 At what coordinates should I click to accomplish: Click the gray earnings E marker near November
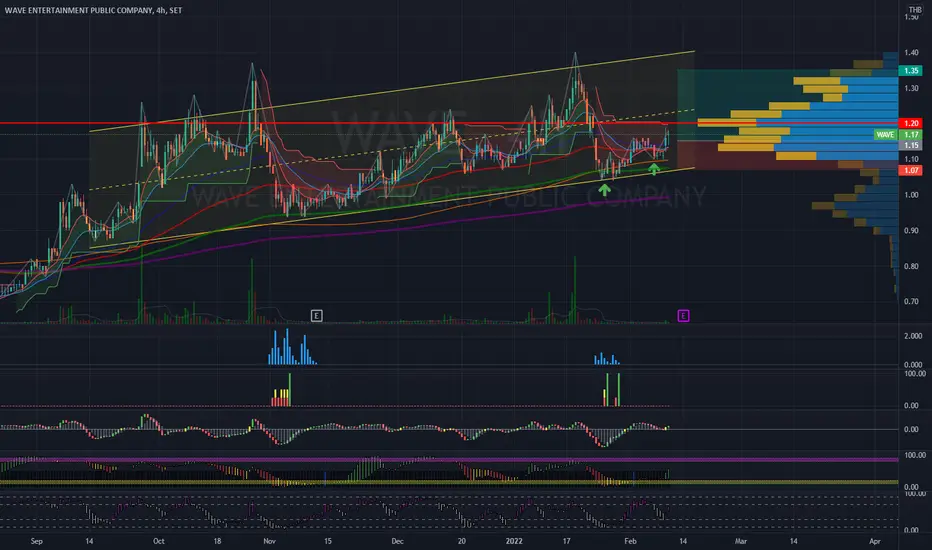(x=317, y=316)
